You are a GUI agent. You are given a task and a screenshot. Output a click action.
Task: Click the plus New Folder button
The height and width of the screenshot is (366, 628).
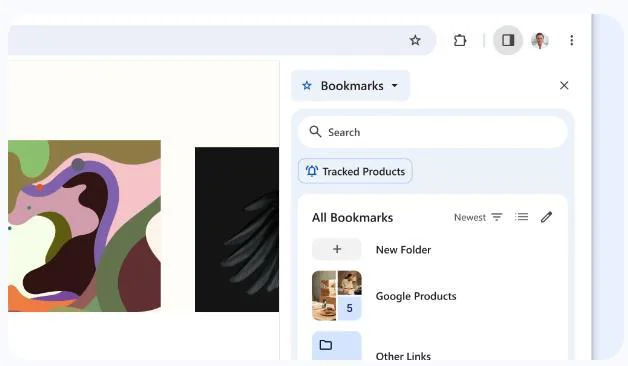pyautogui.click(x=336, y=249)
